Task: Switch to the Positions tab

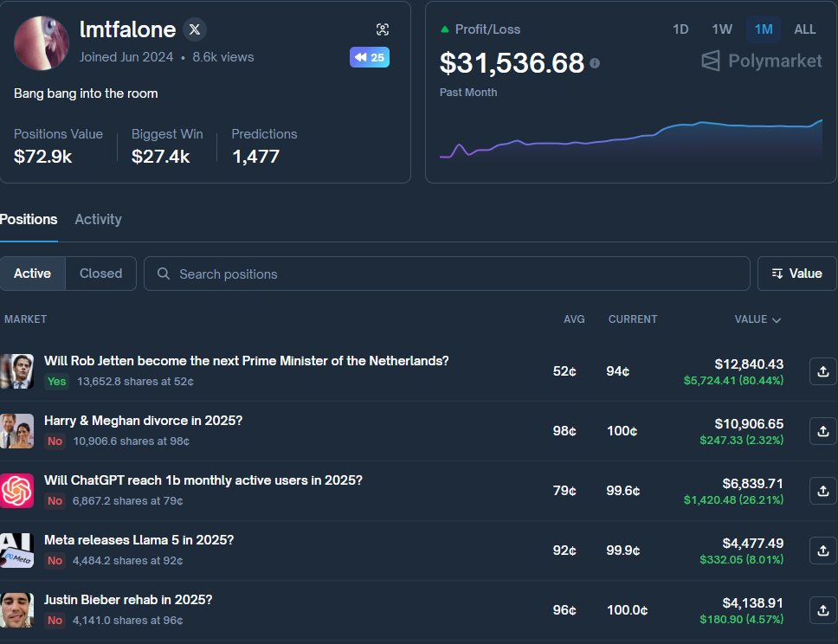Action: (29, 219)
